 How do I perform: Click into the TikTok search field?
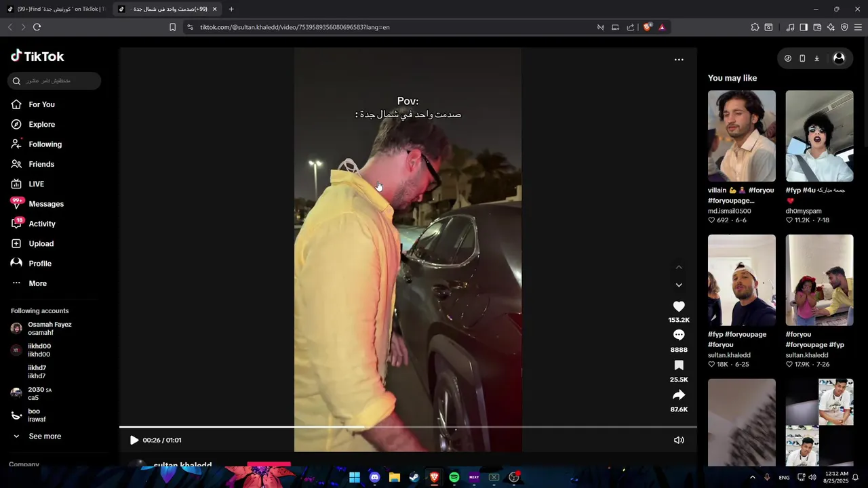coord(54,81)
